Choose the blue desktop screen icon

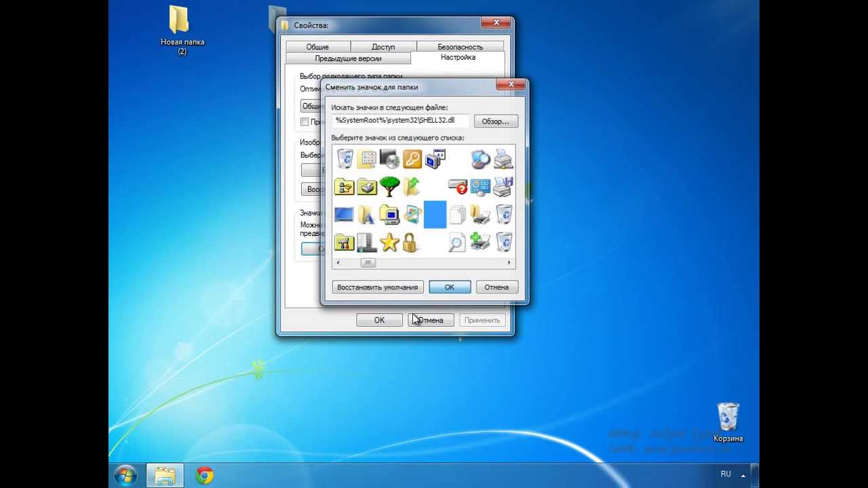click(x=344, y=215)
